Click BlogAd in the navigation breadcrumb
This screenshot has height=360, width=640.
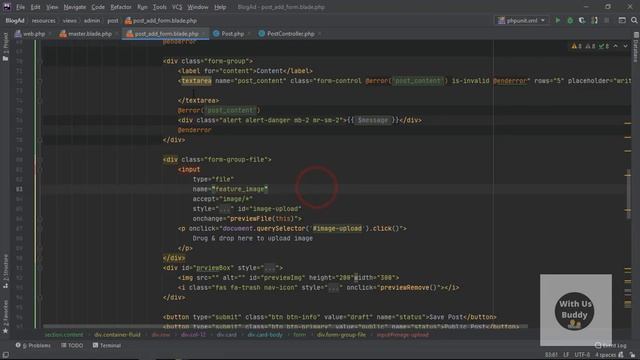[15, 20]
